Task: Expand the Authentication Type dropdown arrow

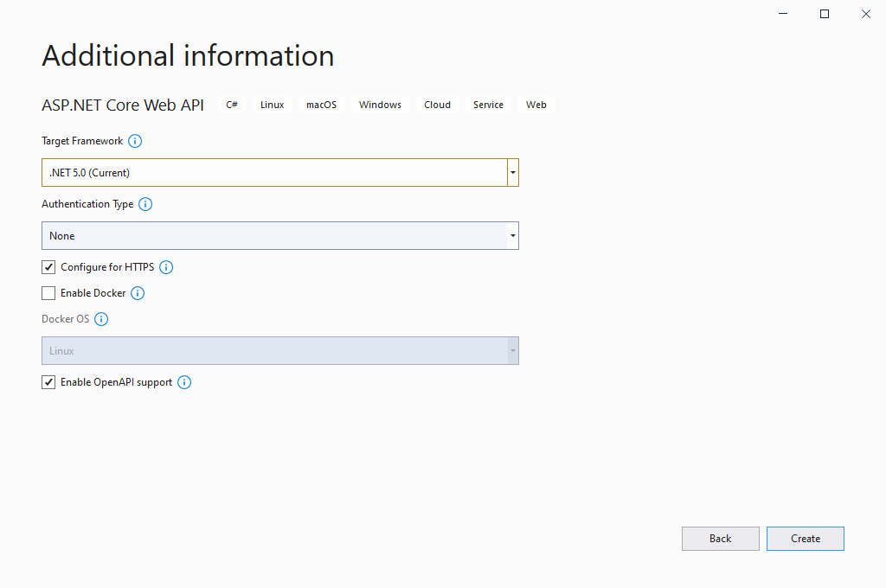Action: pos(513,236)
